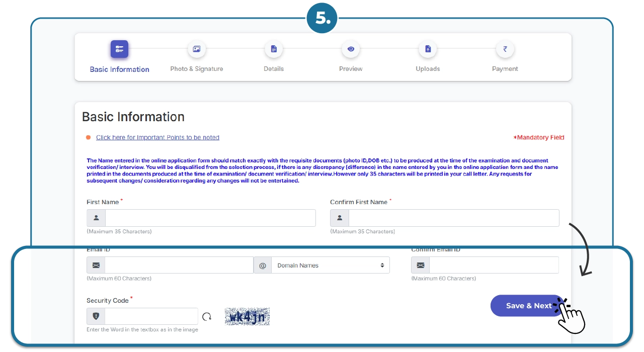The height and width of the screenshot is (352, 644).
Task: Open 'Click here for Important Points' link
Action: click(x=157, y=137)
